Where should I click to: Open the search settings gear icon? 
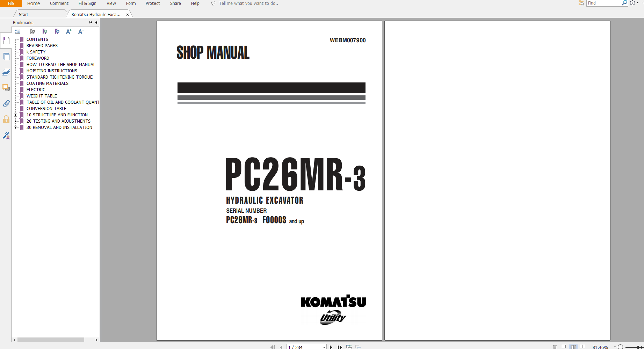click(x=632, y=3)
